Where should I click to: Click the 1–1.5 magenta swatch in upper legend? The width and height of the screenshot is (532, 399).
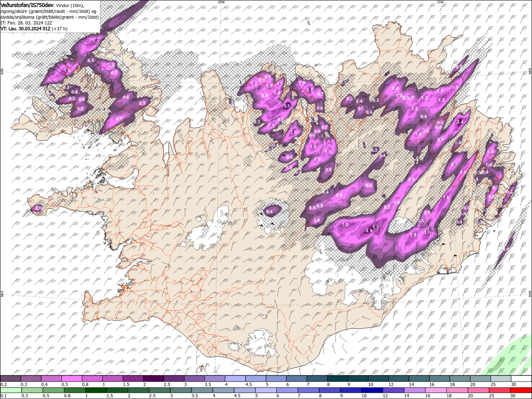click(x=113, y=379)
